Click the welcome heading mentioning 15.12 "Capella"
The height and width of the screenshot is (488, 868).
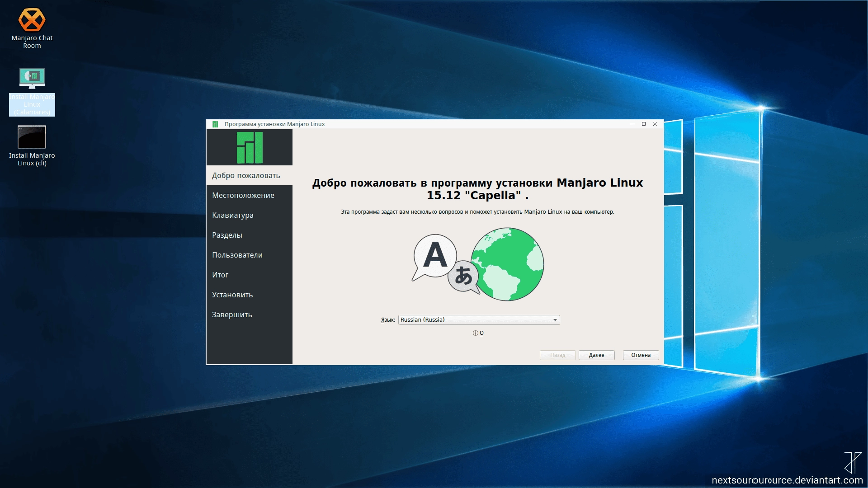pos(477,189)
